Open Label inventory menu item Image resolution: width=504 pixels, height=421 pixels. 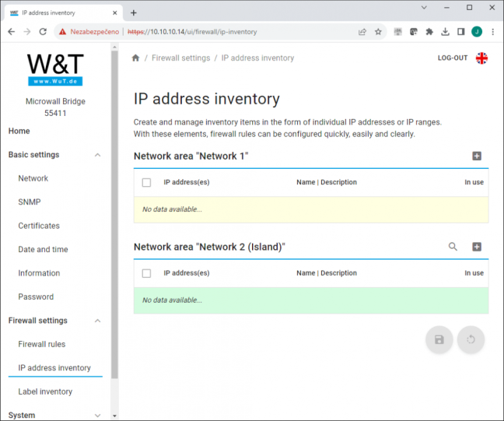click(45, 391)
